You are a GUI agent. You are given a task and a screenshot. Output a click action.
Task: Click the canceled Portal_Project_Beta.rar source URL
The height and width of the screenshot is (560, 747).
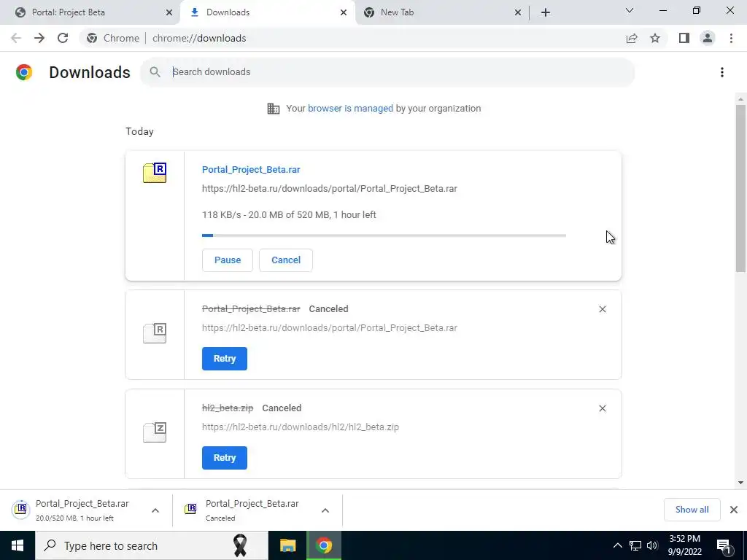pyautogui.click(x=330, y=328)
